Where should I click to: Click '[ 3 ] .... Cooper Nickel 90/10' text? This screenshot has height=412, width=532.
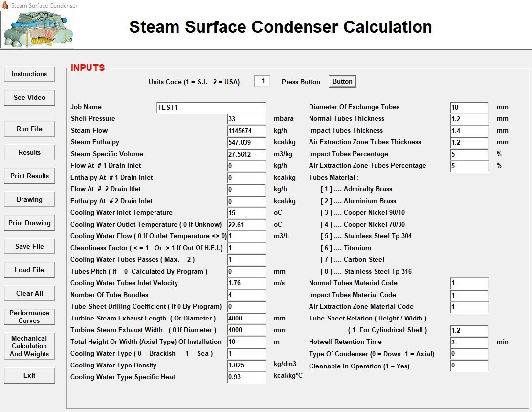point(363,213)
